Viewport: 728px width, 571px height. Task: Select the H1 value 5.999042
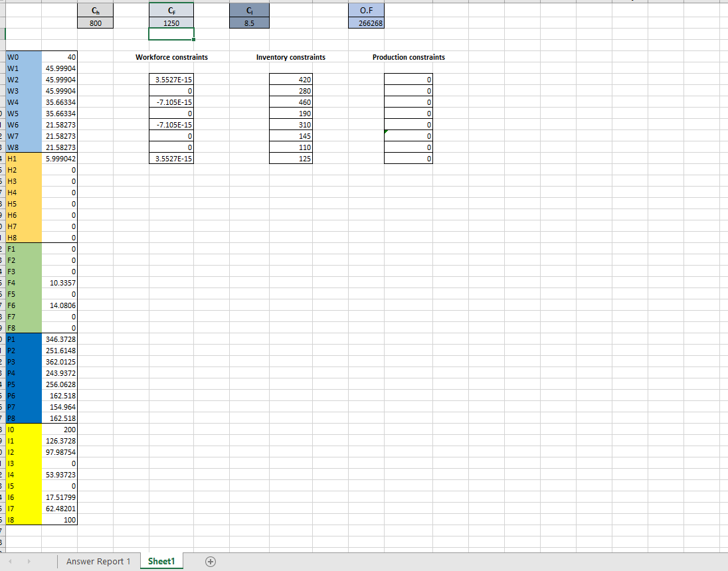point(58,159)
